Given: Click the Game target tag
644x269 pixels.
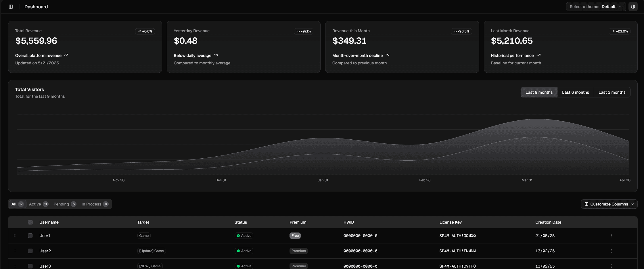Looking at the screenshot, I should [144, 236].
